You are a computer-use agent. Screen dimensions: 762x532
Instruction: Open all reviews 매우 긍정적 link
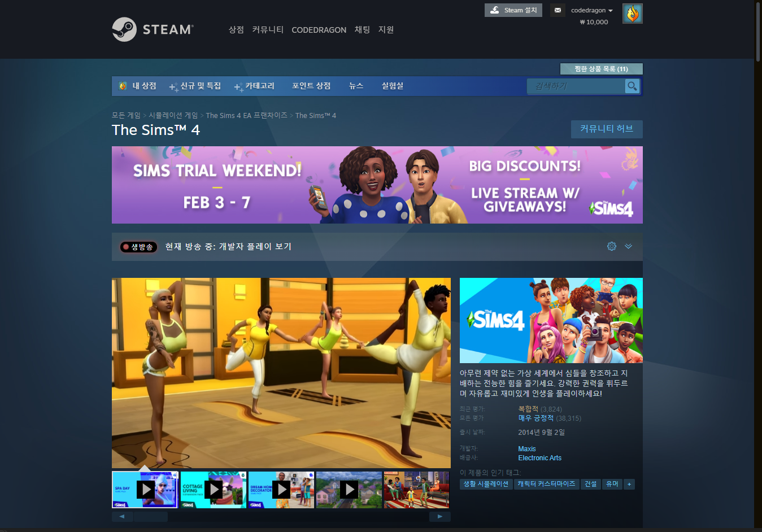coord(536,418)
